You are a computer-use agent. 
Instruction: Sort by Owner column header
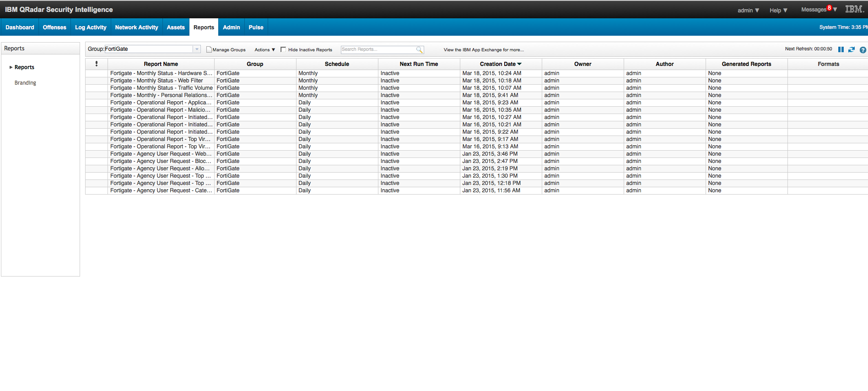[582, 64]
